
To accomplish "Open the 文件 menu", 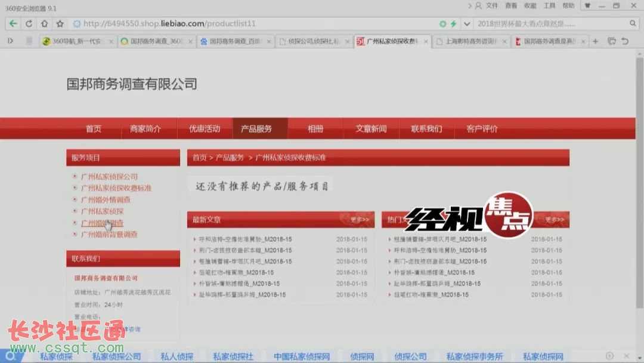I will pyautogui.click(x=491, y=6).
